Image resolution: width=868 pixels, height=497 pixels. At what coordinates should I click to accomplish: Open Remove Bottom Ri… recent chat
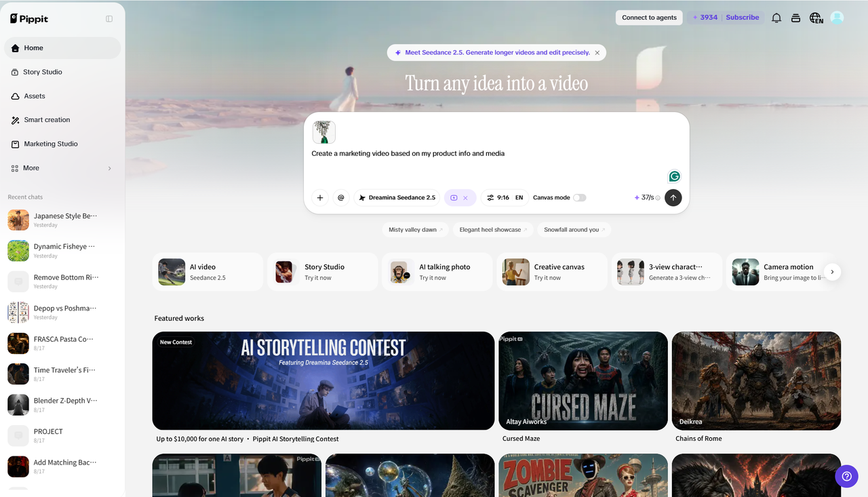(62, 281)
